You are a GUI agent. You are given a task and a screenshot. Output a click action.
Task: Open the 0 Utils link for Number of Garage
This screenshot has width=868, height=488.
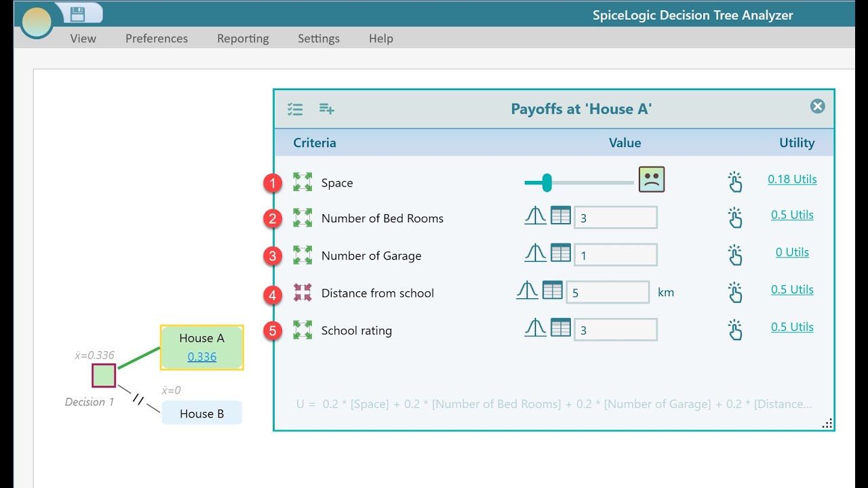[792, 251]
